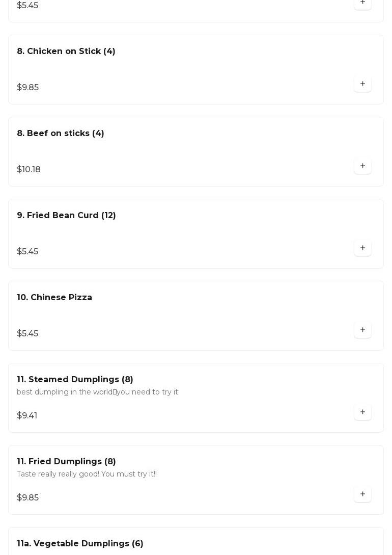Add Chinese Pizza to cart
The image size is (392, 555).
point(362,330)
